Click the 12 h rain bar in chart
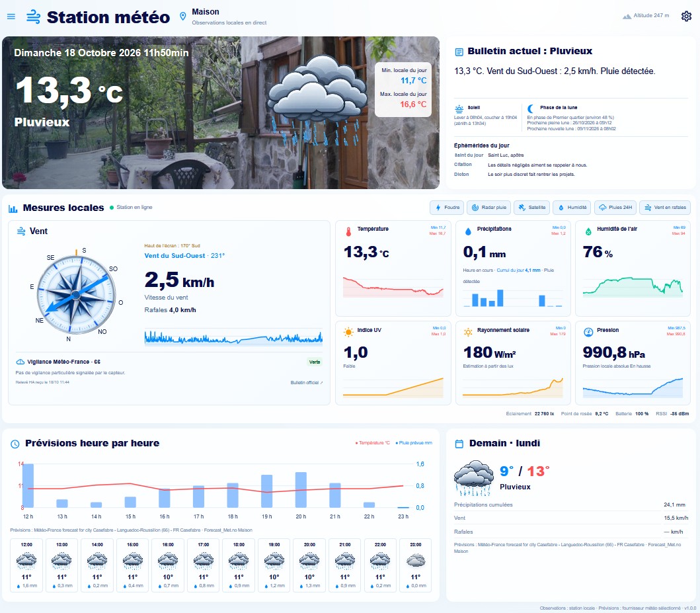 tap(28, 486)
